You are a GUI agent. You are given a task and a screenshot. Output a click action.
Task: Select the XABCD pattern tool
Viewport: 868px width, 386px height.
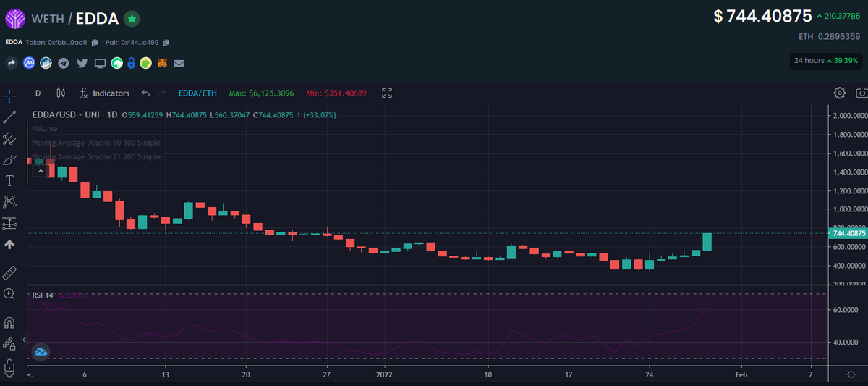pos(10,201)
